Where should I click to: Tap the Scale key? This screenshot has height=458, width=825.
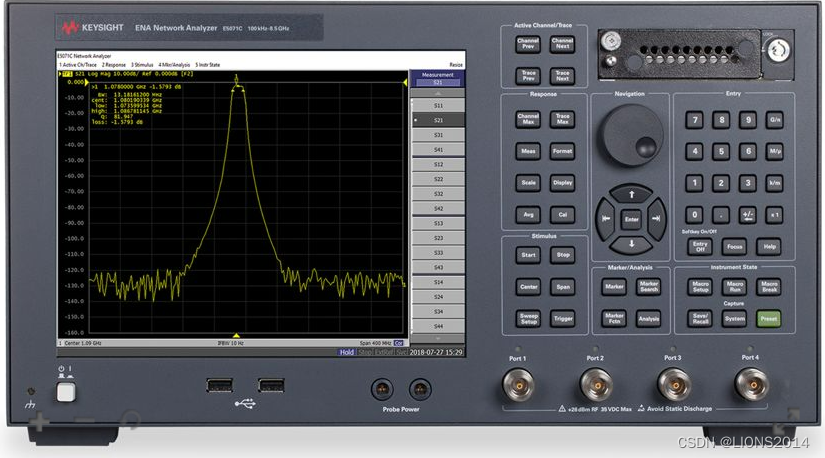[x=528, y=183]
